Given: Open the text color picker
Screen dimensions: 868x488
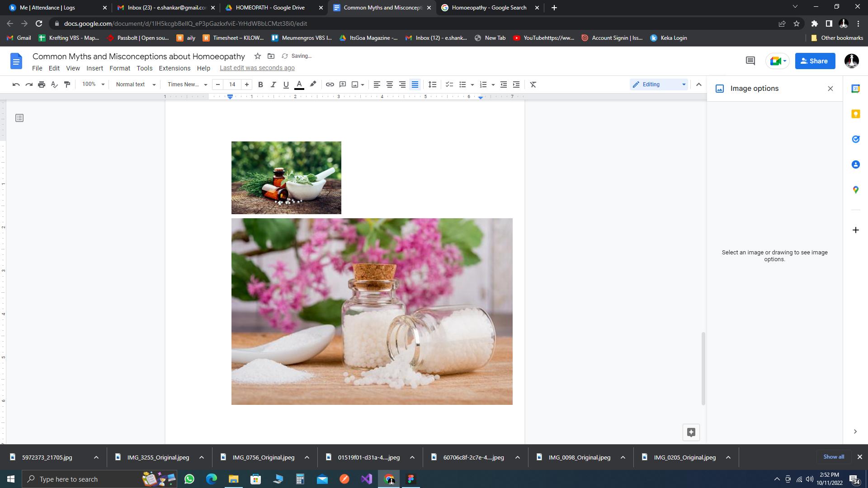Looking at the screenshot, I should point(299,84).
